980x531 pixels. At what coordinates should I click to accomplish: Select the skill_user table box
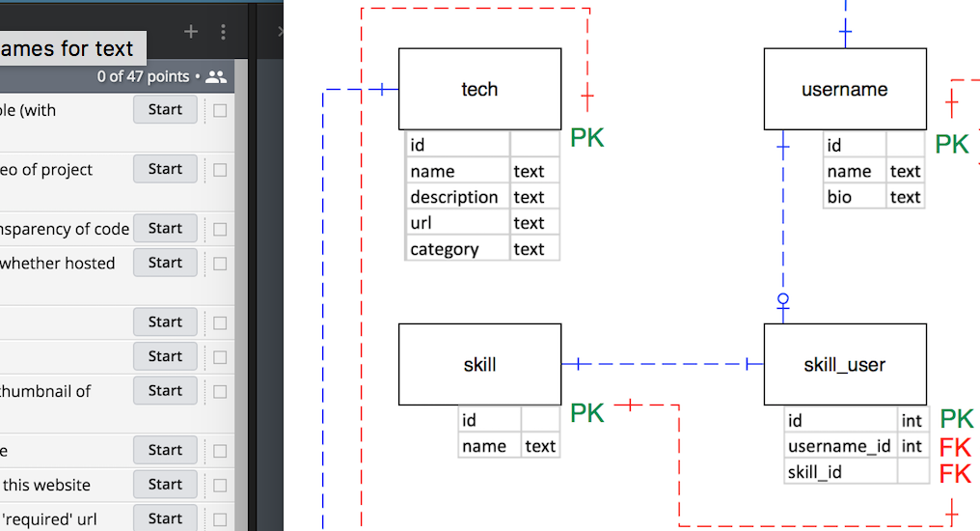tap(845, 365)
